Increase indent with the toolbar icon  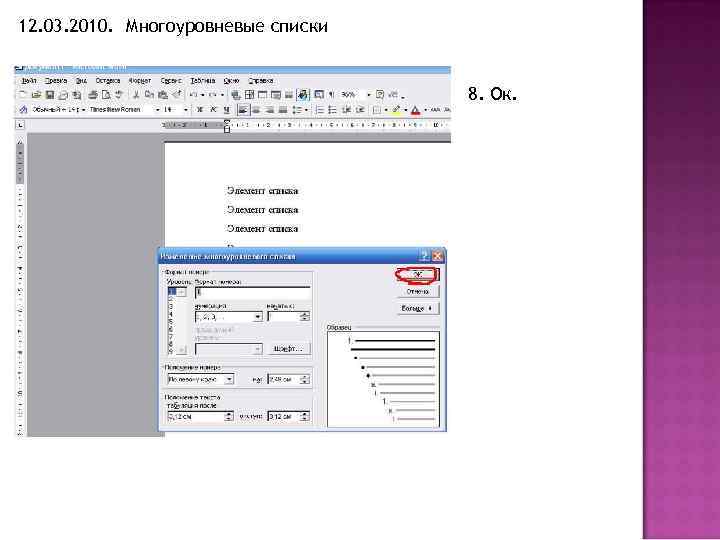[x=360, y=110]
